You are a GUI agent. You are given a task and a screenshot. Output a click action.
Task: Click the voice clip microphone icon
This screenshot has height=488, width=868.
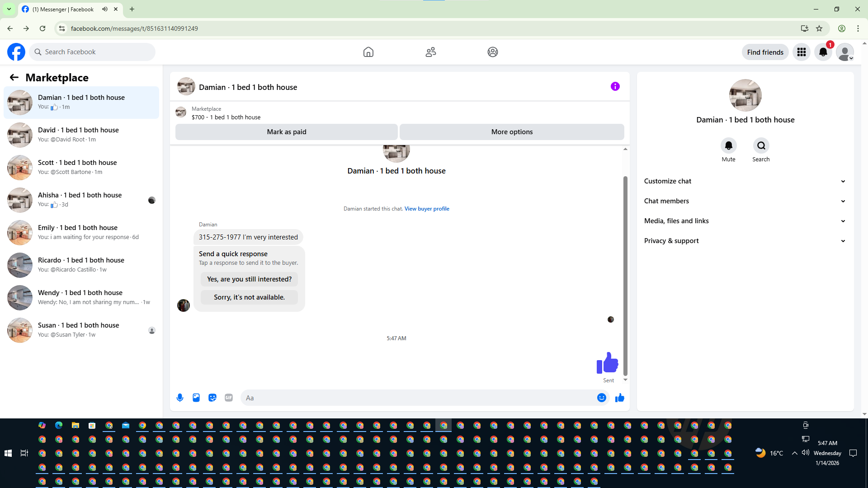pos(180,398)
